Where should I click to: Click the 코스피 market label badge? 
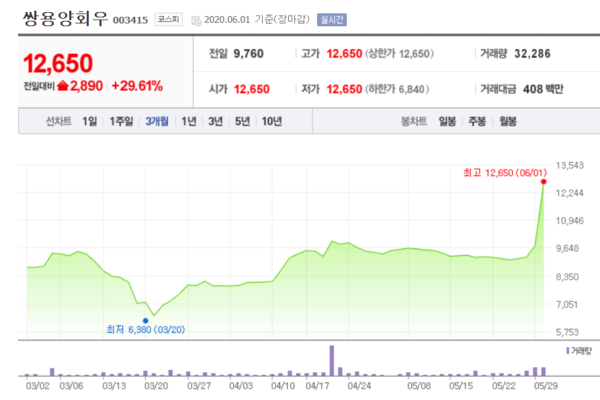[x=168, y=20]
